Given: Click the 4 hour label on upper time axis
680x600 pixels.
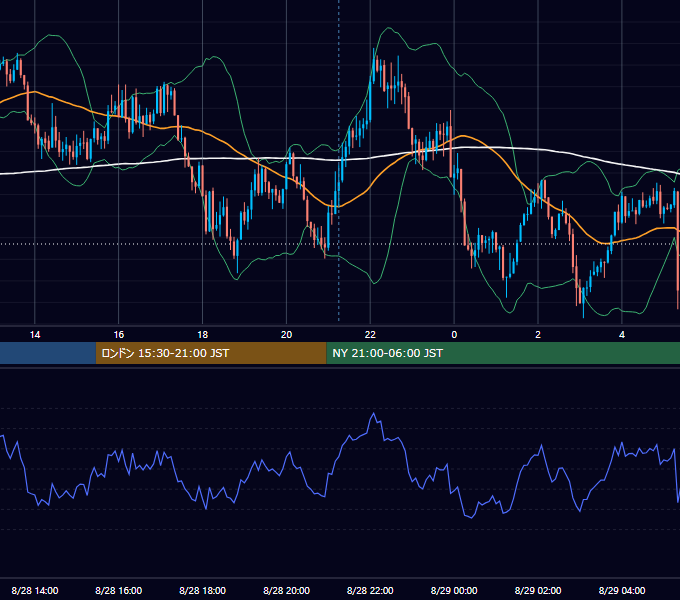Looking at the screenshot, I should pyautogui.click(x=622, y=335).
